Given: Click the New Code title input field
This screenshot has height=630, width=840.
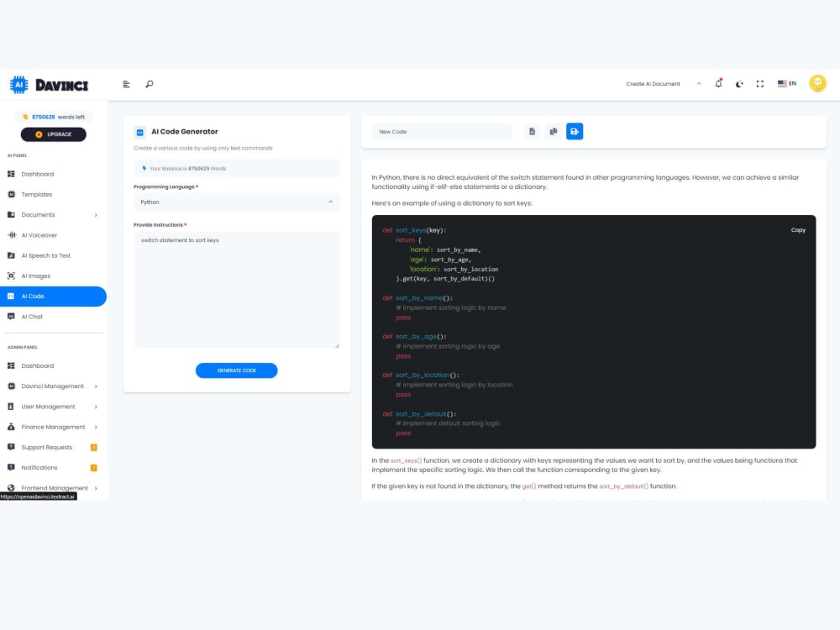Looking at the screenshot, I should pyautogui.click(x=445, y=132).
